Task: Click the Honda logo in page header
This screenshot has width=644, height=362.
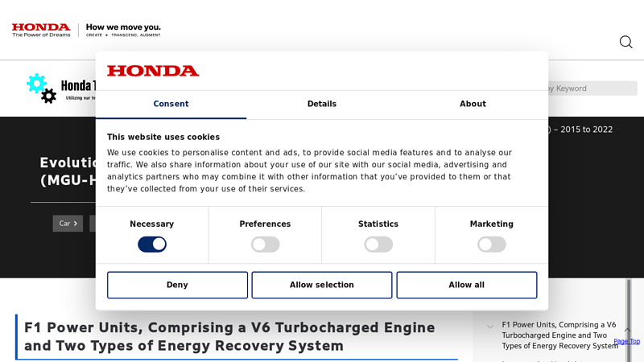Action: click(x=41, y=30)
